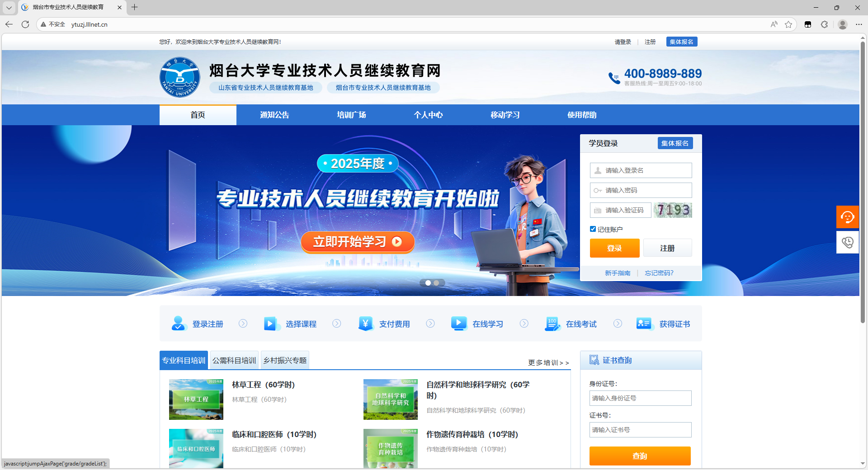Click the browser favorites star icon

788,24
